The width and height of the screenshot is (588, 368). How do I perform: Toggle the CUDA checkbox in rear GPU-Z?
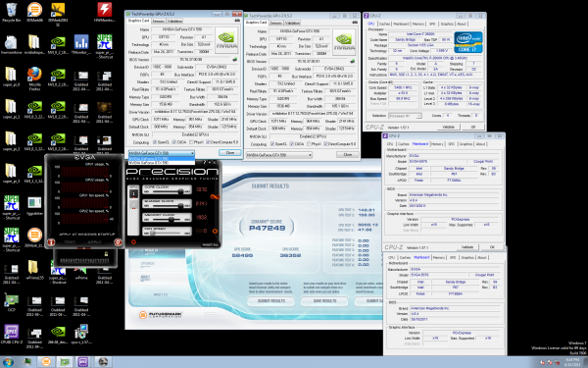pos(292,144)
